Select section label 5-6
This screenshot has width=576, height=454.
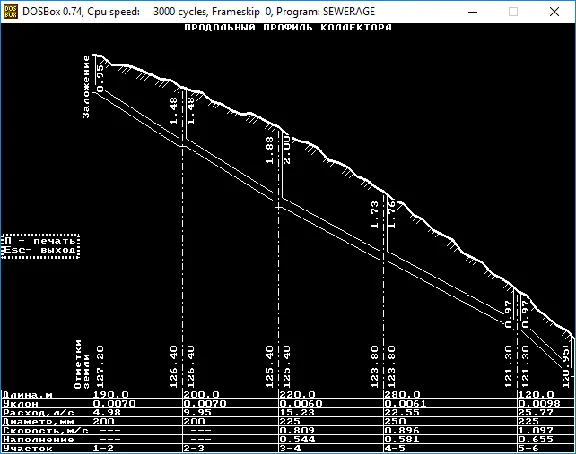pyautogui.click(x=529, y=448)
